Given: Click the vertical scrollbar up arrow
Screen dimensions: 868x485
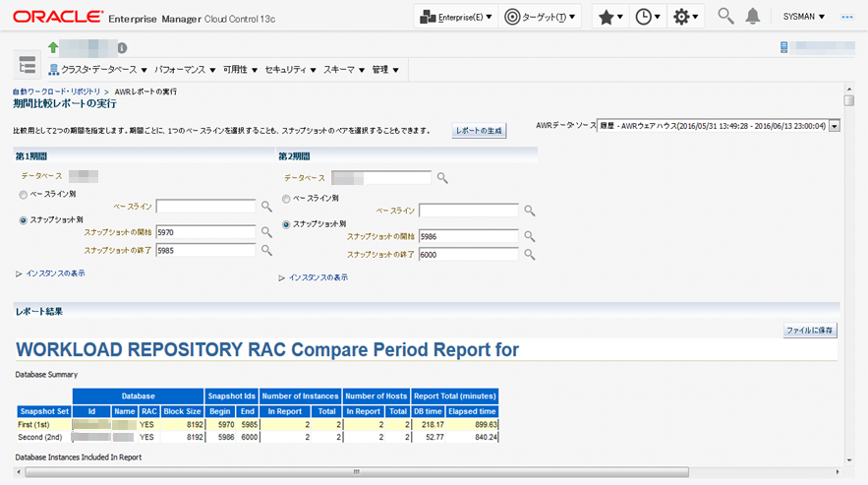Looking at the screenshot, I should [x=848, y=89].
